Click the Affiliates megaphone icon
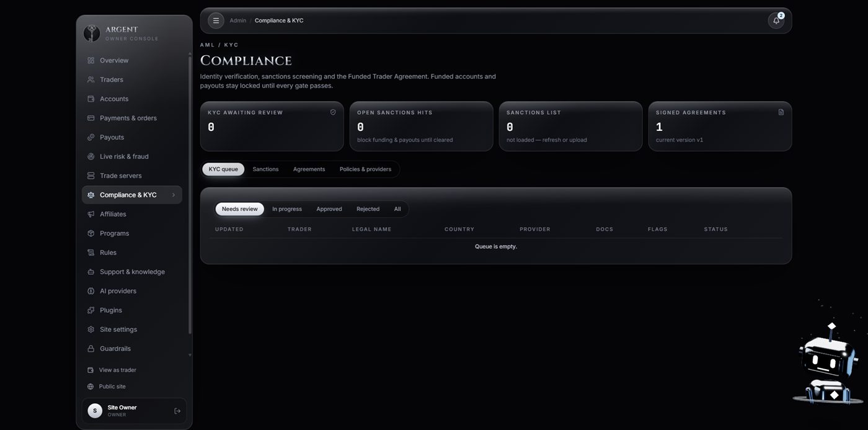Viewport: 868px width, 430px height. 91,214
